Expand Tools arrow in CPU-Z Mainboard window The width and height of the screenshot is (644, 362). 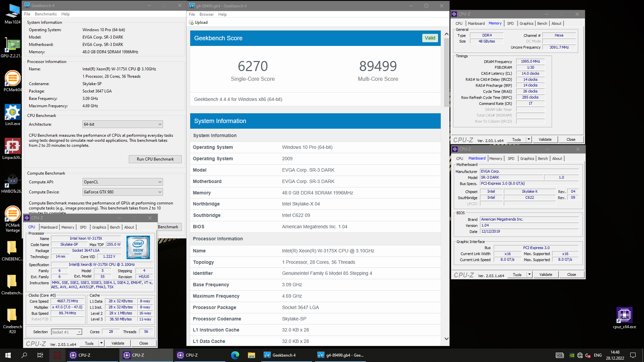[529, 275]
